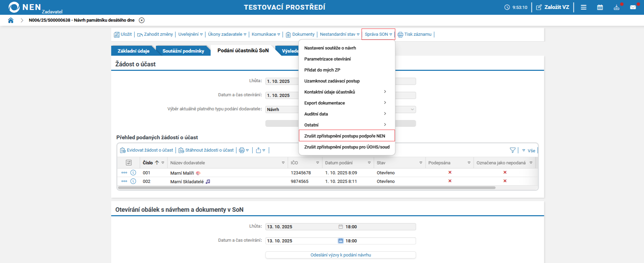
Task: Open the table column settings icon
Action: pyautogui.click(x=129, y=163)
